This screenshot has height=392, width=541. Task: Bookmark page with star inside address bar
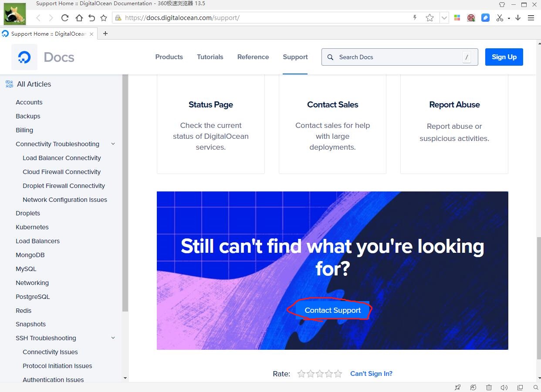pyautogui.click(x=429, y=18)
